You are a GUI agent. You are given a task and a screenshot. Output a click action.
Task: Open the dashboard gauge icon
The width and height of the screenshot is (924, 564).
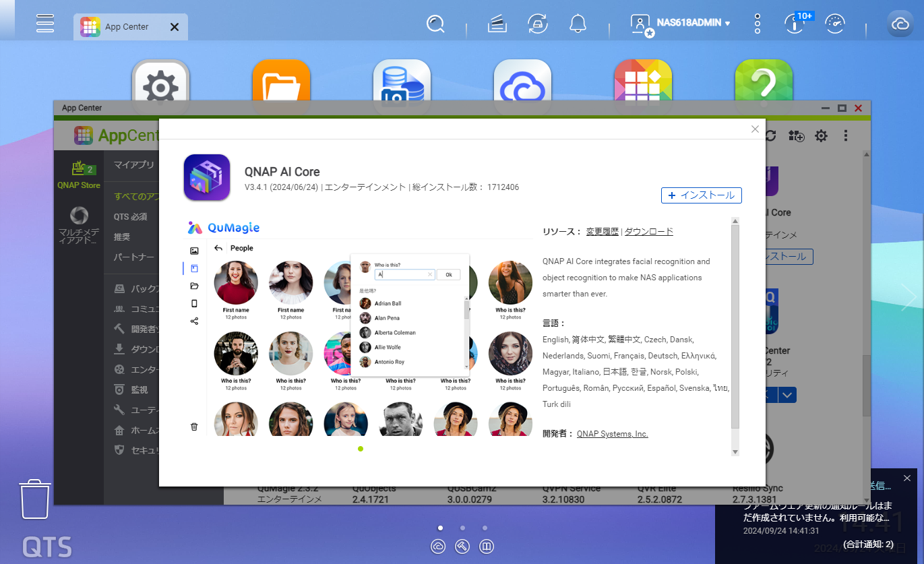[835, 24]
